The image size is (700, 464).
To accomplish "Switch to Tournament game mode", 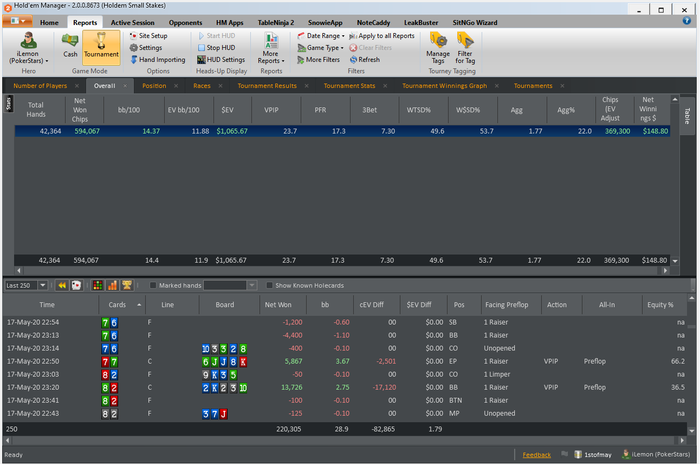I will click(x=101, y=46).
